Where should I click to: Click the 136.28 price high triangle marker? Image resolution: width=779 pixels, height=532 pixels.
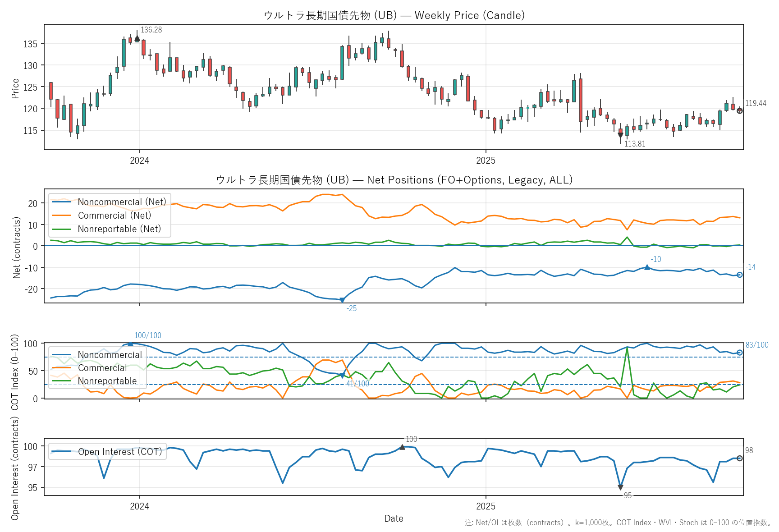point(137,39)
